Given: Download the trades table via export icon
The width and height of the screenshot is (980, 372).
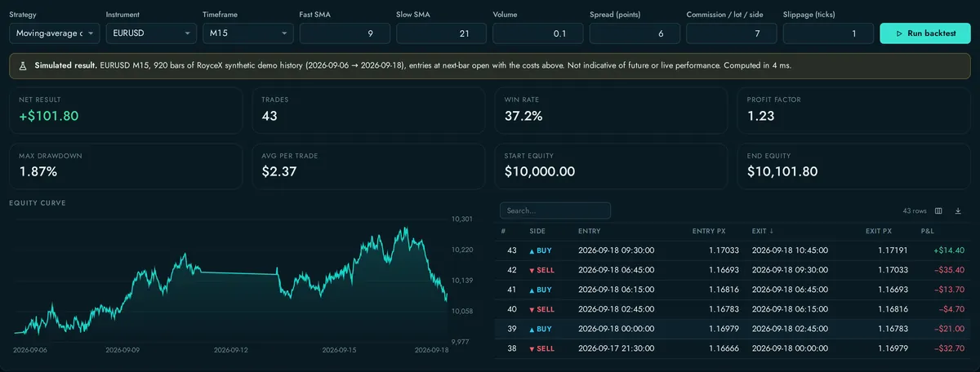Looking at the screenshot, I should pos(958,210).
